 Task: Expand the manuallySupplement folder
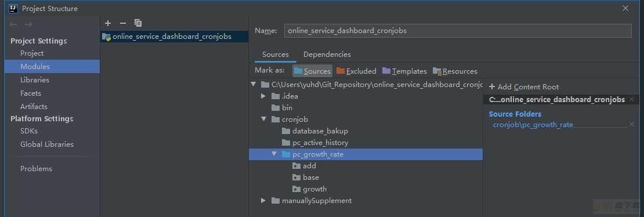[x=263, y=201]
